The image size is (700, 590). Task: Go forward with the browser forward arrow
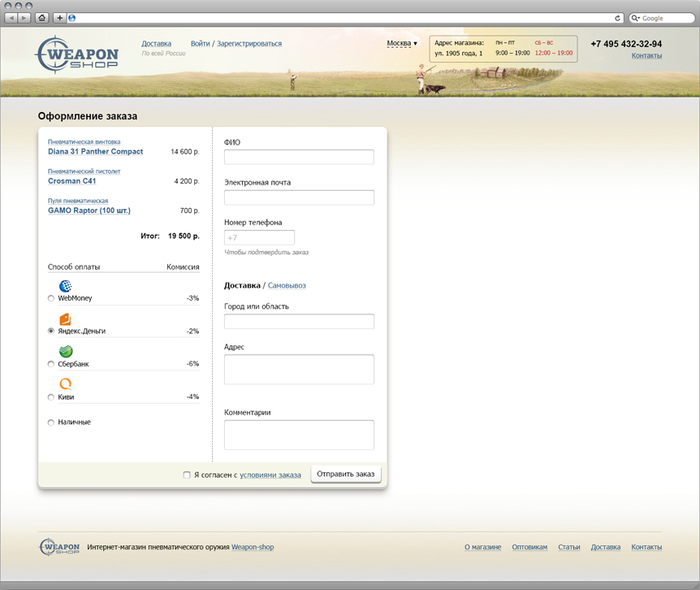[x=24, y=18]
